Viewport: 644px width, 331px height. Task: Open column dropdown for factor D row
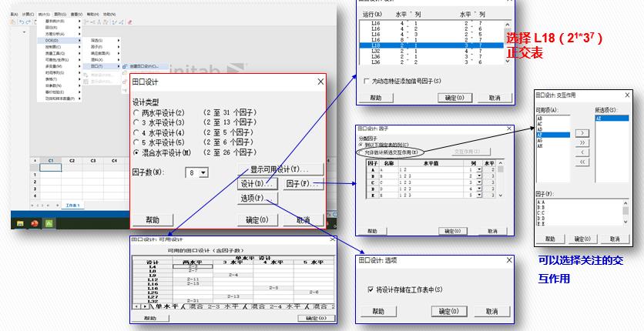479,189
